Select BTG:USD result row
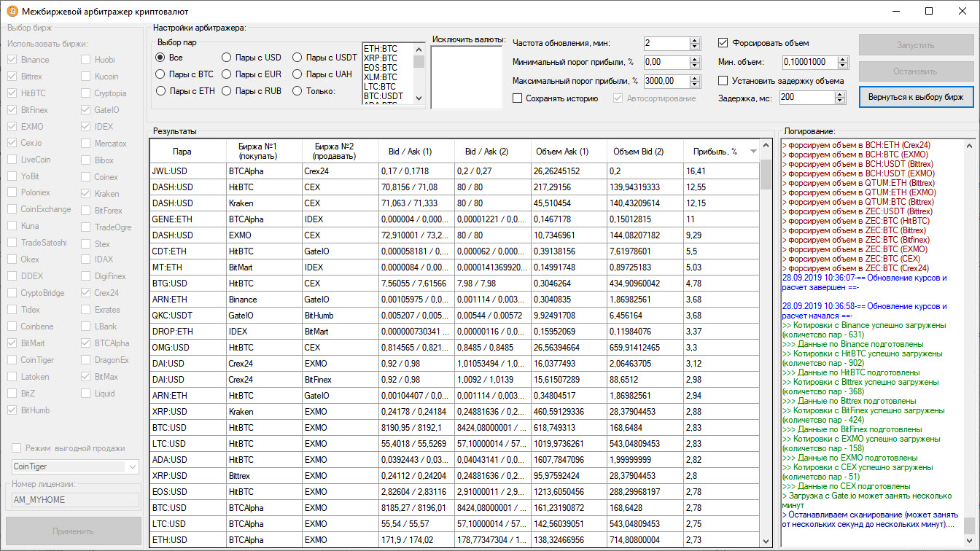Screen dimensions: 980x551 pos(454,284)
